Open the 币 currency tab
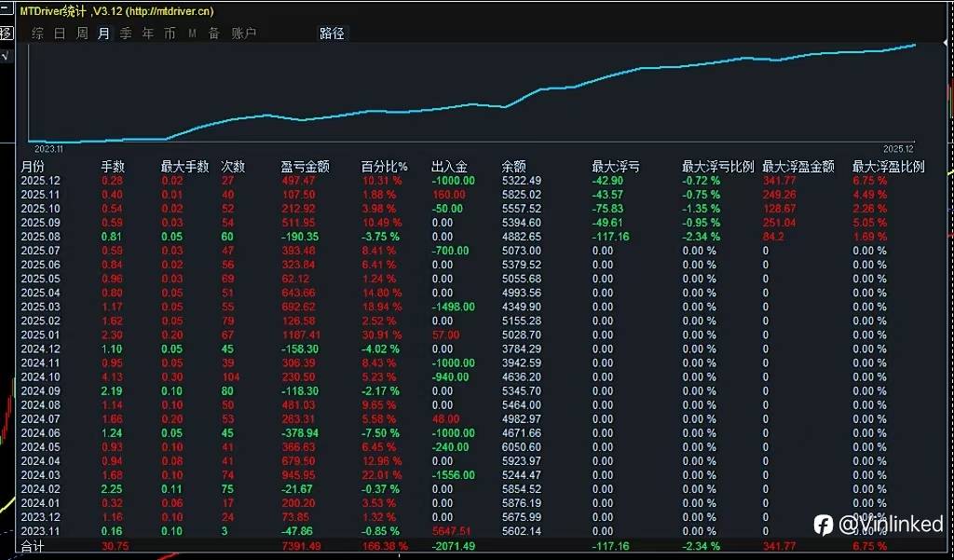The height and width of the screenshot is (560, 954). click(170, 34)
